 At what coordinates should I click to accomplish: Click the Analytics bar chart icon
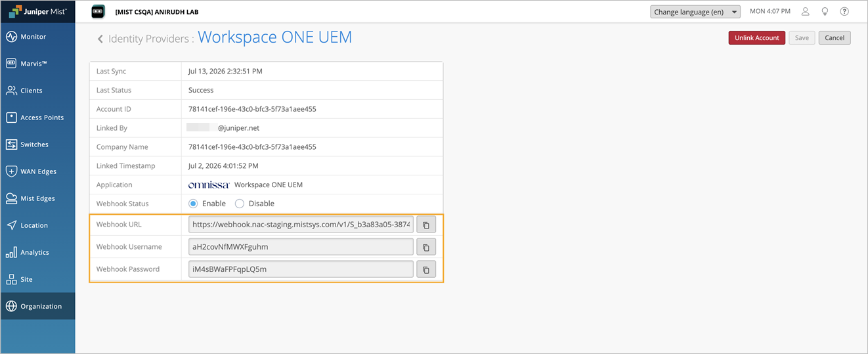click(x=11, y=252)
